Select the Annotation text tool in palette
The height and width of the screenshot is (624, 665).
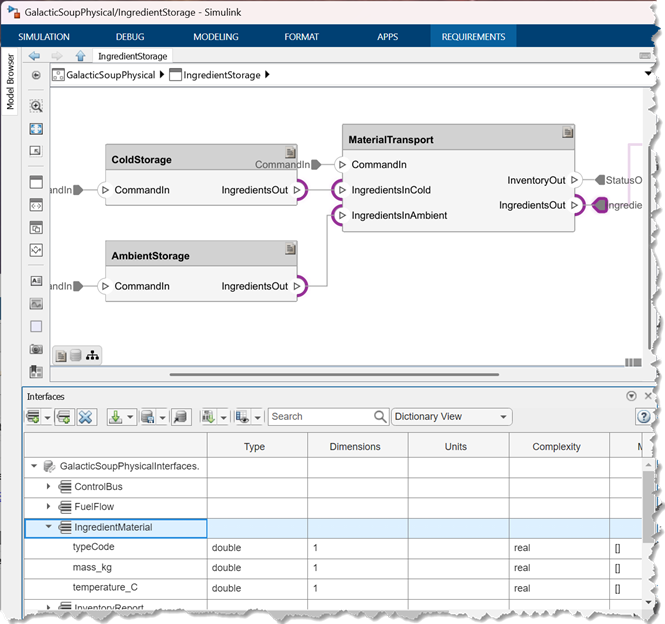click(x=37, y=281)
